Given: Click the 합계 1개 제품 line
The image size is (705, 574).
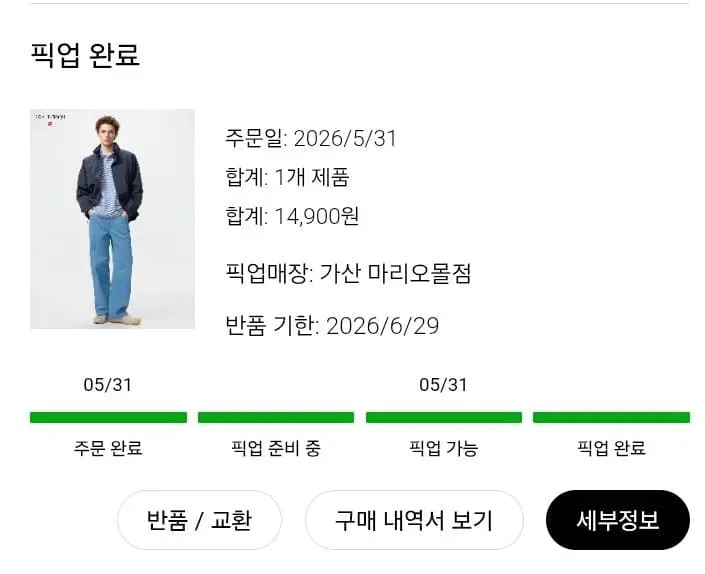Looking at the screenshot, I should (287, 177).
